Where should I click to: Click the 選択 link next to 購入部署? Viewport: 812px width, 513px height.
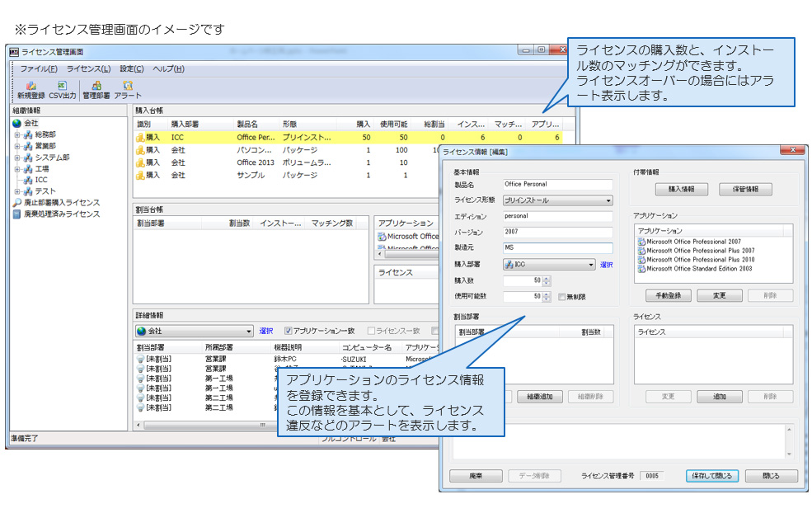coord(607,265)
